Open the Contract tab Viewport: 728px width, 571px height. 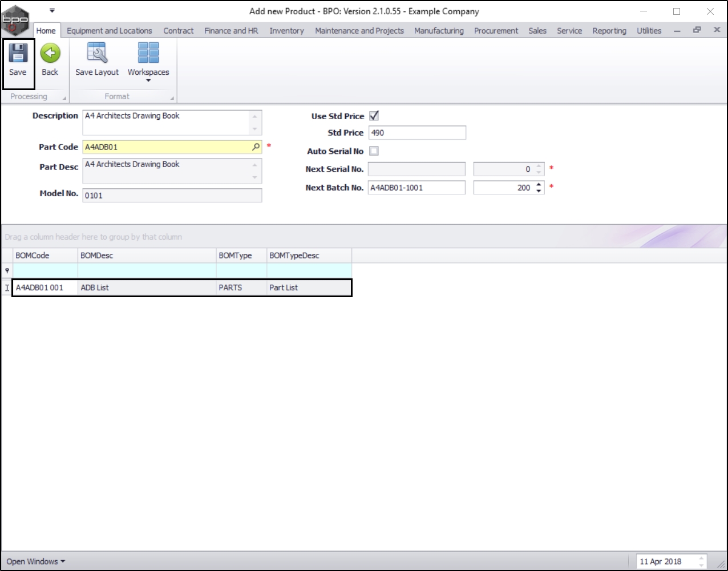click(x=179, y=31)
